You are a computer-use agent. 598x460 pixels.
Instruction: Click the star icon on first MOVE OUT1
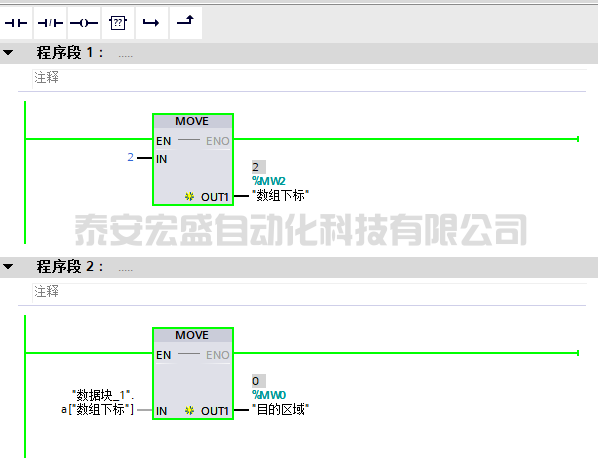coord(189,196)
